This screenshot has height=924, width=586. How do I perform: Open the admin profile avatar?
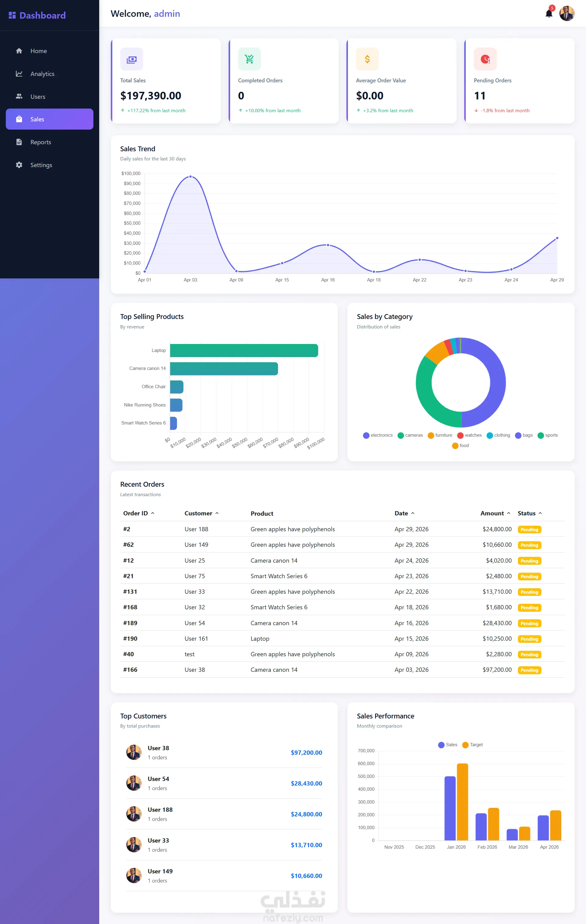tap(567, 13)
